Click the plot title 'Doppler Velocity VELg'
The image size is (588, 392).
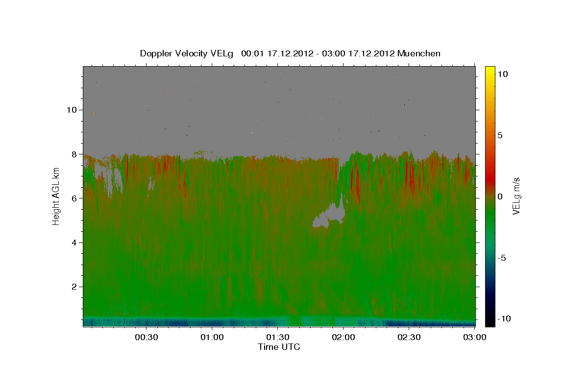(x=187, y=53)
